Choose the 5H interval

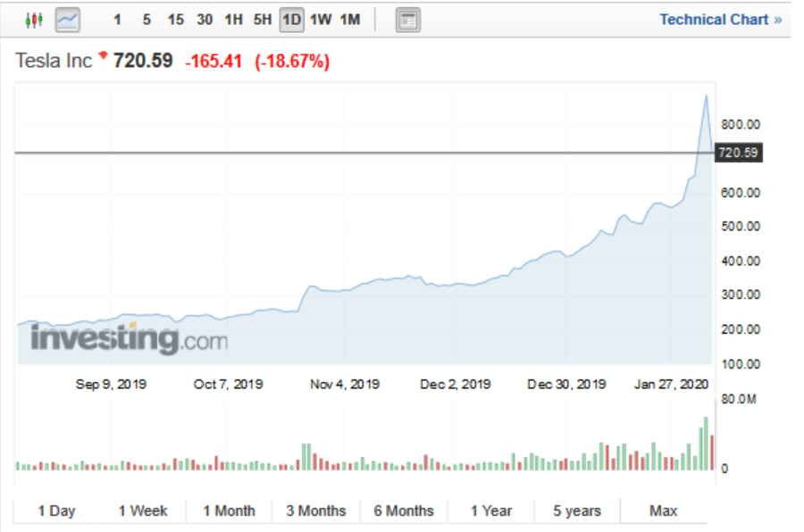pyautogui.click(x=263, y=20)
